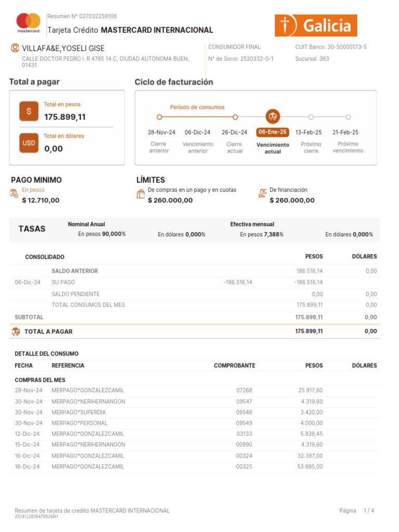Click the Período de consumos label
This screenshot has height=532, width=399.
coord(197,107)
